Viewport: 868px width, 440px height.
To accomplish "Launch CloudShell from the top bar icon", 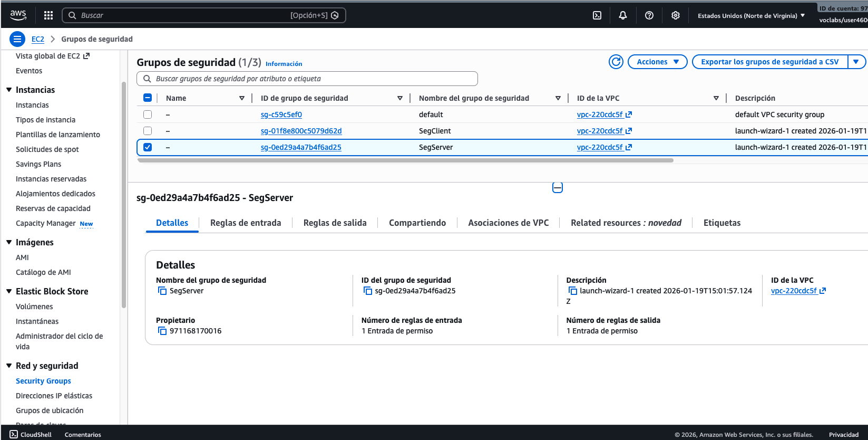I will pyautogui.click(x=597, y=15).
